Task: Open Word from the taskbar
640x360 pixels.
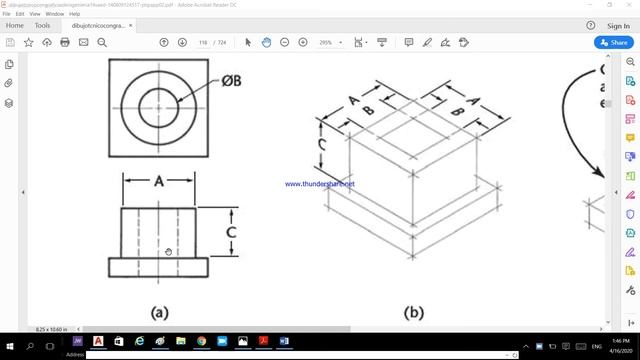Action: pyautogui.click(x=284, y=341)
